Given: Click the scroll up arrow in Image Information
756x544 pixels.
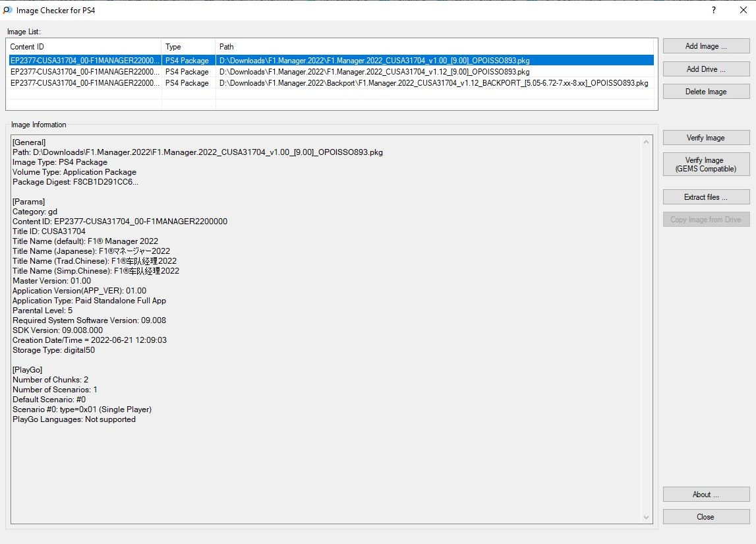Looking at the screenshot, I should 646,142.
